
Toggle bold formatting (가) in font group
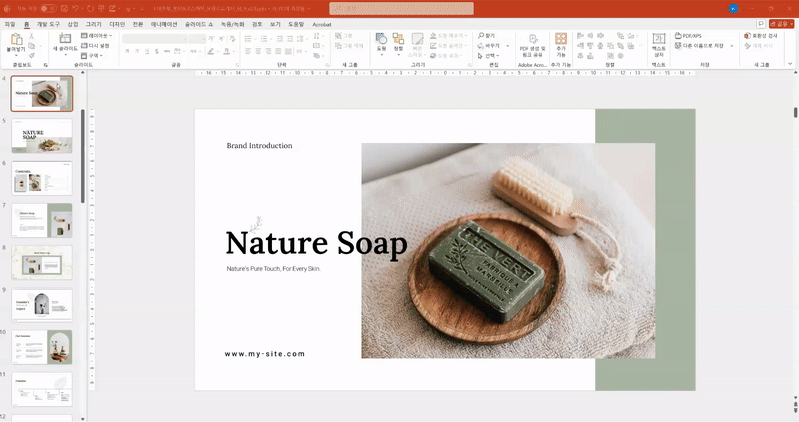pos(127,51)
